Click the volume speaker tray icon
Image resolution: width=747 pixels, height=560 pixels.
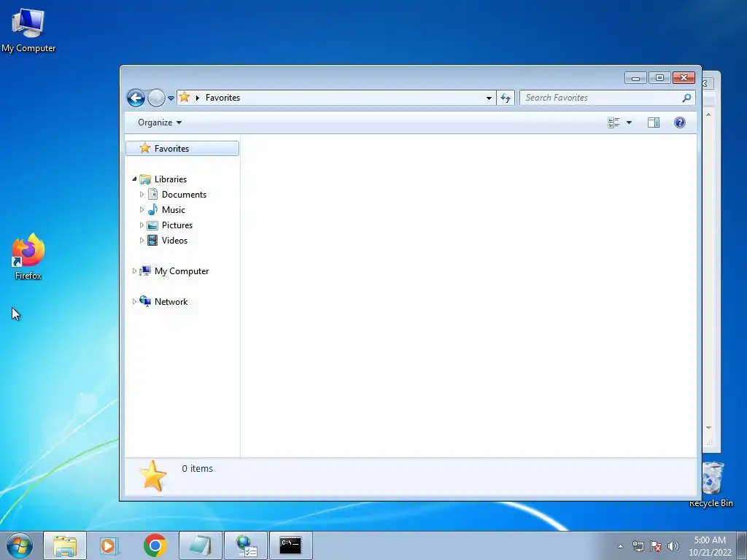pos(673,546)
